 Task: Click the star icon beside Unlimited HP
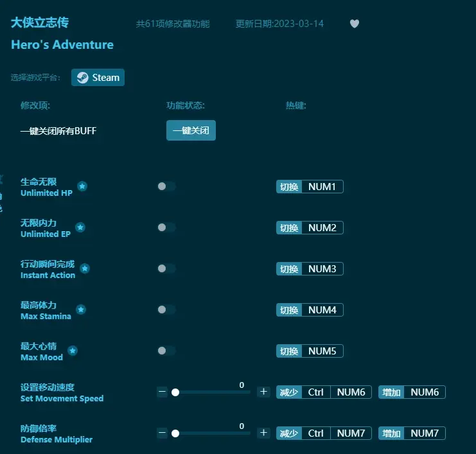[x=82, y=186]
